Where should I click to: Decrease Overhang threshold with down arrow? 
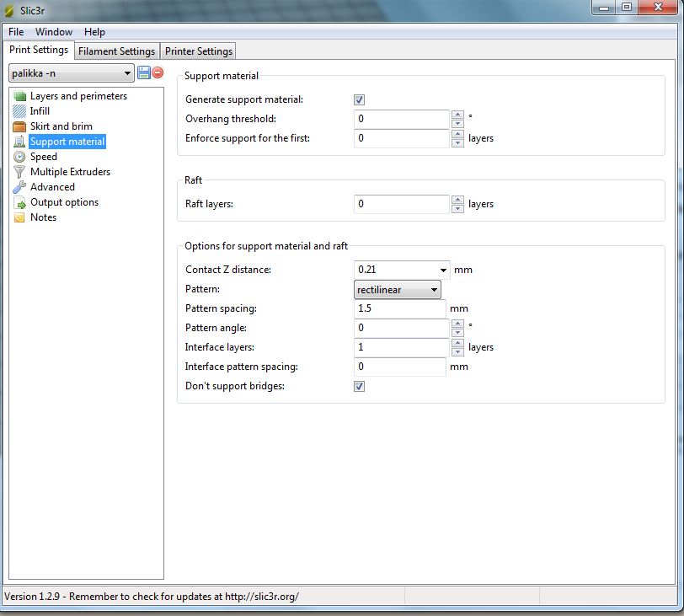457,124
